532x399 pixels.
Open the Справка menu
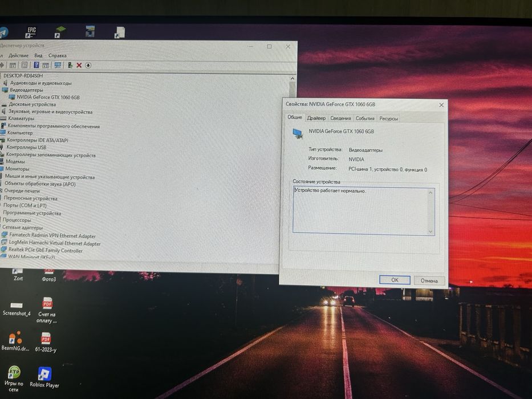58,55
